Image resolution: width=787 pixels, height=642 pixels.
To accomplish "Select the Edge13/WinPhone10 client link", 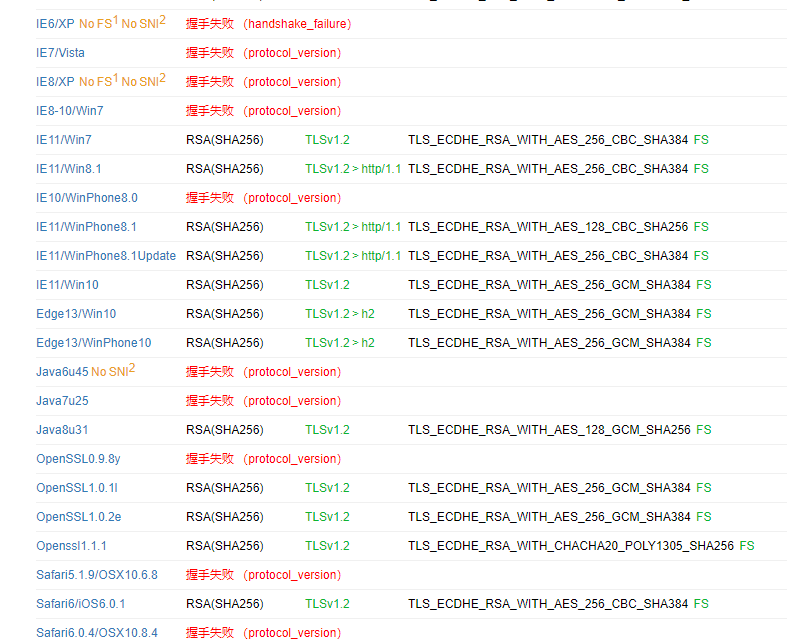I will 94,343.
